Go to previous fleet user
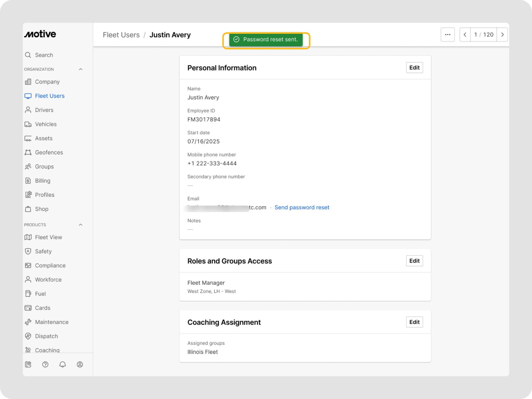 (465, 35)
